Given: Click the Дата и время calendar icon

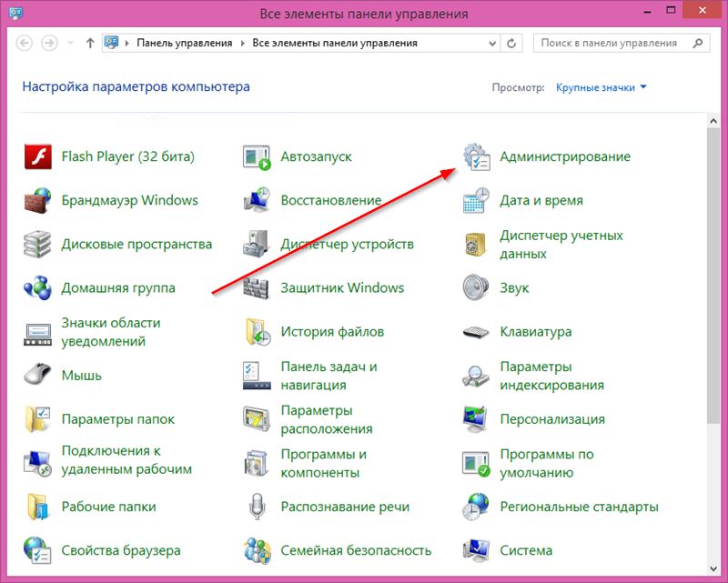Looking at the screenshot, I should (x=476, y=200).
